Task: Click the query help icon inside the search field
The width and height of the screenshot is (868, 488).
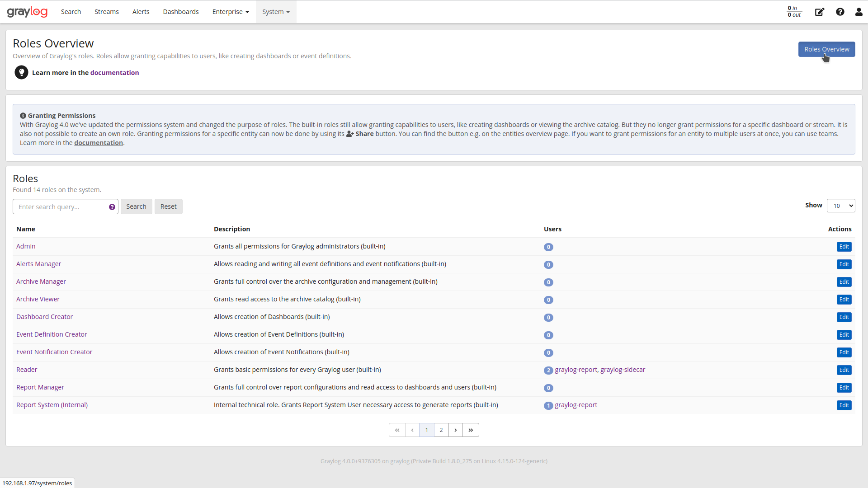Action: (x=112, y=206)
